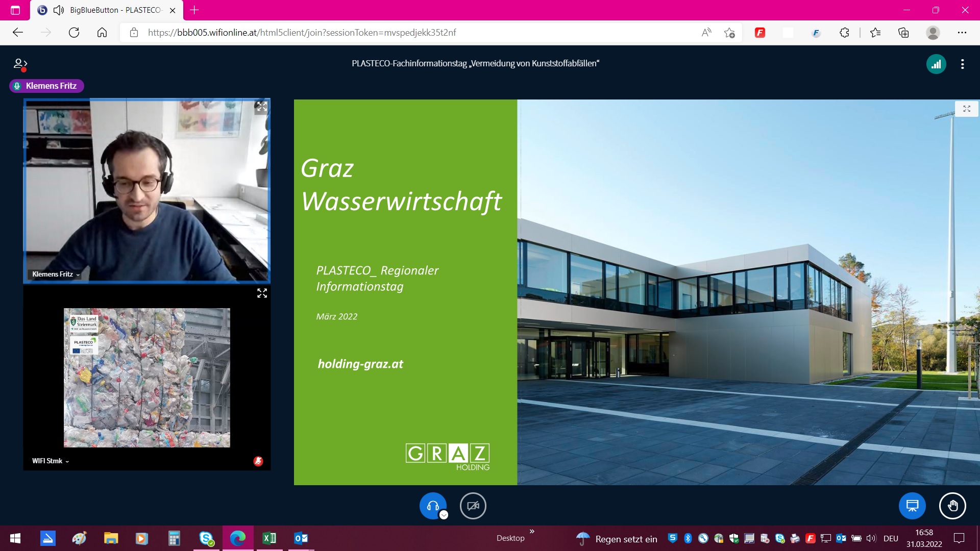Mute tab via speaker icon

tap(59, 10)
